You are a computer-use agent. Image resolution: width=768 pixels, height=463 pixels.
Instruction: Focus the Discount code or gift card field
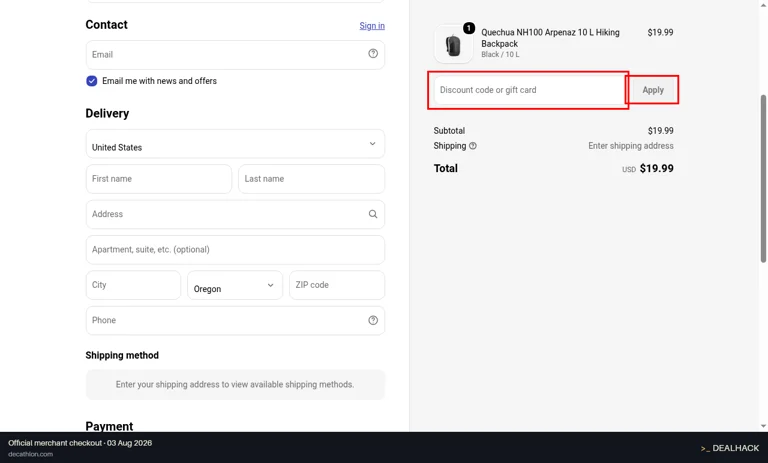tap(529, 90)
